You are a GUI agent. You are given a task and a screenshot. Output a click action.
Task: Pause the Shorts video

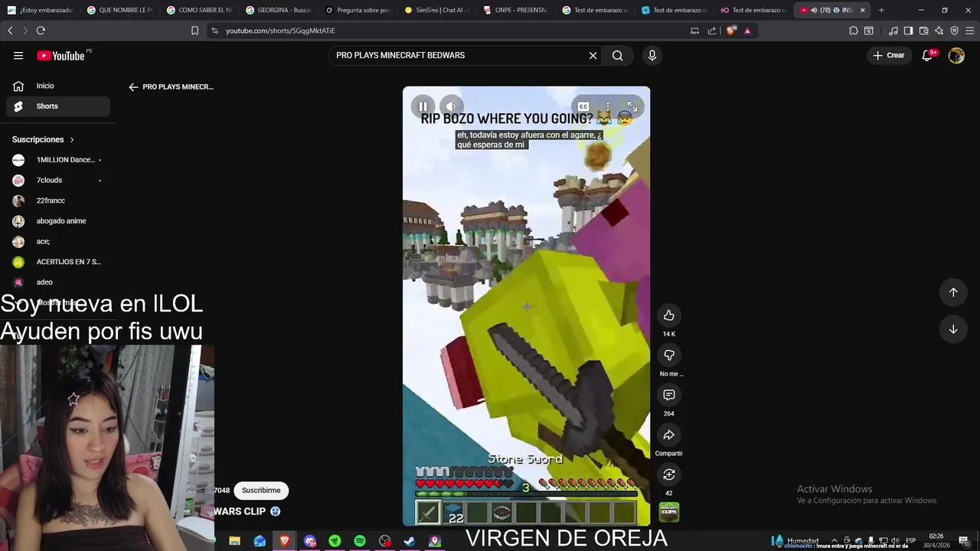click(x=423, y=106)
